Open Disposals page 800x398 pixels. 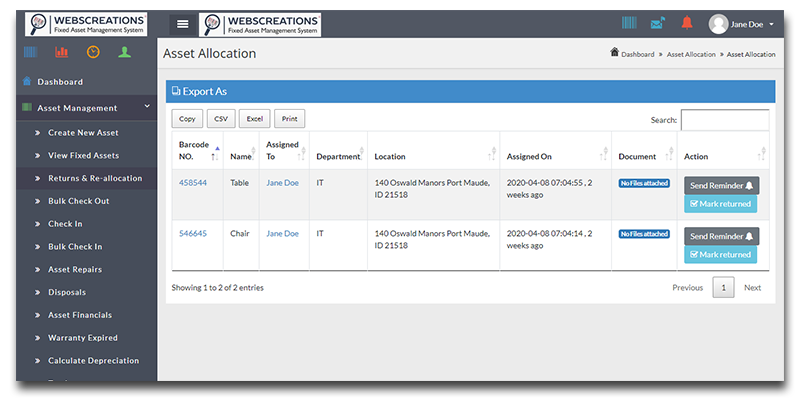click(x=67, y=292)
